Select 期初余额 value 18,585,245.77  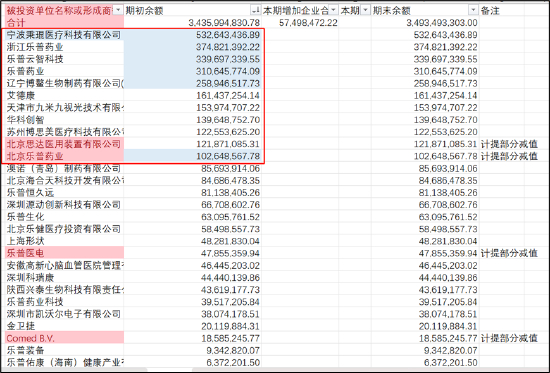click(x=230, y=338)
